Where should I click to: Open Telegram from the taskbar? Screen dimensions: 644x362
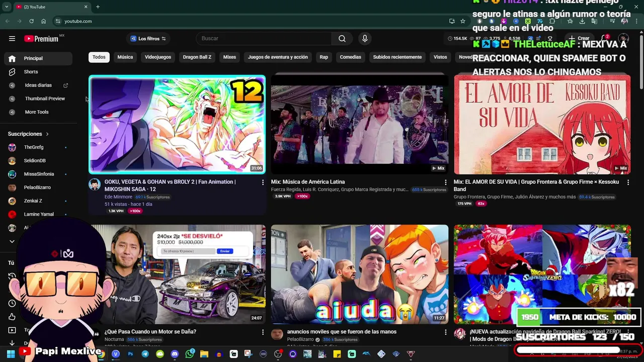145,354
